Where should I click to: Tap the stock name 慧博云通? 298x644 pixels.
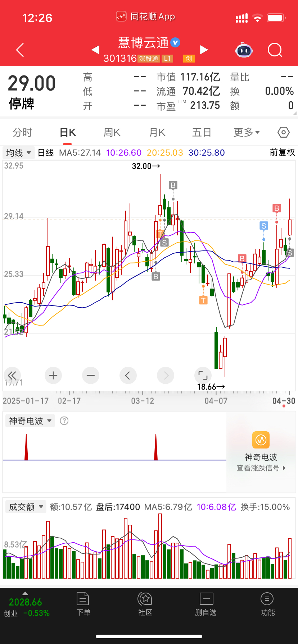pyautogui.click(x=143, y=43)
